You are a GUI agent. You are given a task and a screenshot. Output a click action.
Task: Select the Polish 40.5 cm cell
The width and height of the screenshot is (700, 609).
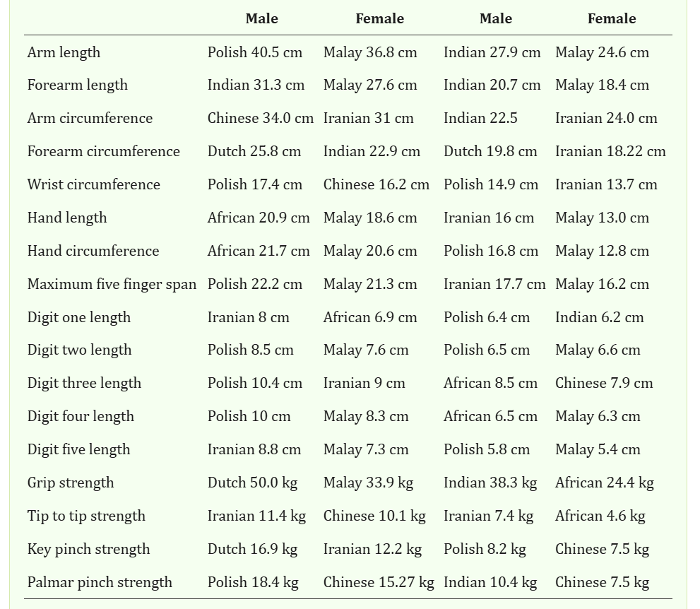254,52
